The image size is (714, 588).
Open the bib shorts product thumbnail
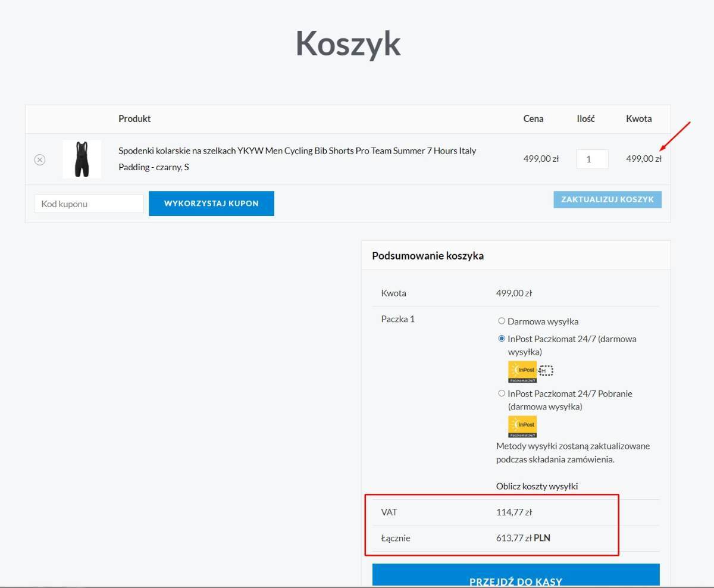[x=82, y=159]
